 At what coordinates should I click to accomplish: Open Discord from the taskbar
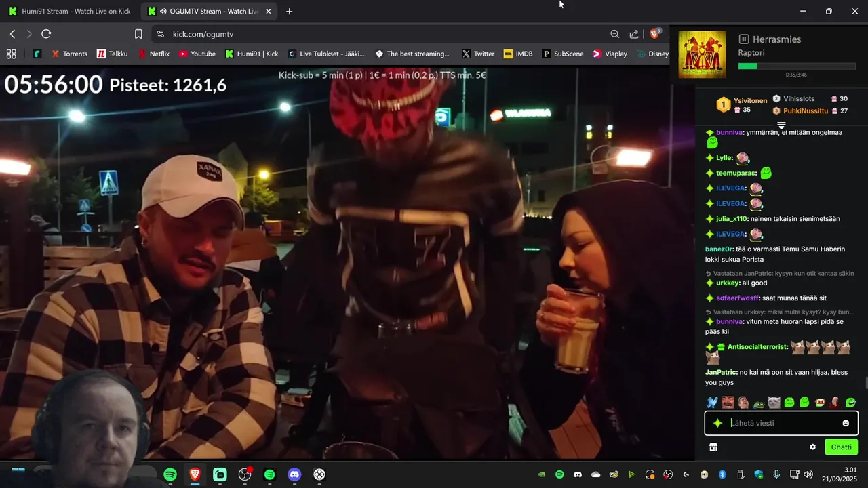[x=294, y=474]
